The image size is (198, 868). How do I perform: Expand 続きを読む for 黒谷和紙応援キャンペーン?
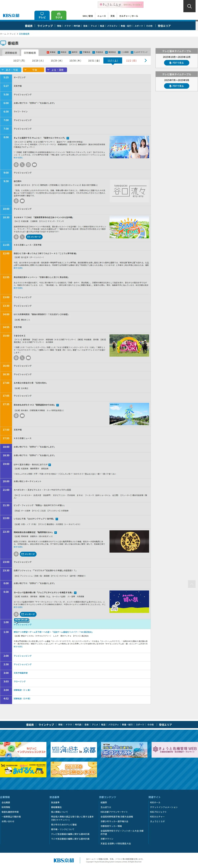[18, 288]
